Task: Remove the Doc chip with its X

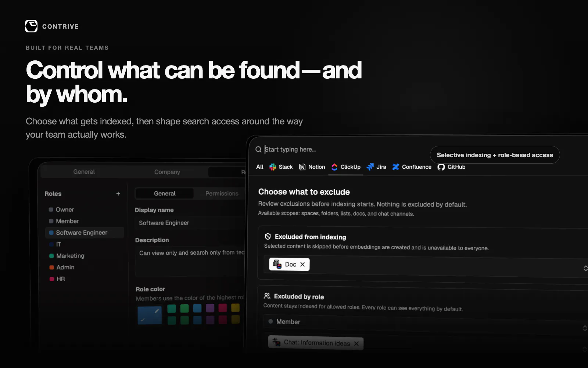Action: (302, 264)
